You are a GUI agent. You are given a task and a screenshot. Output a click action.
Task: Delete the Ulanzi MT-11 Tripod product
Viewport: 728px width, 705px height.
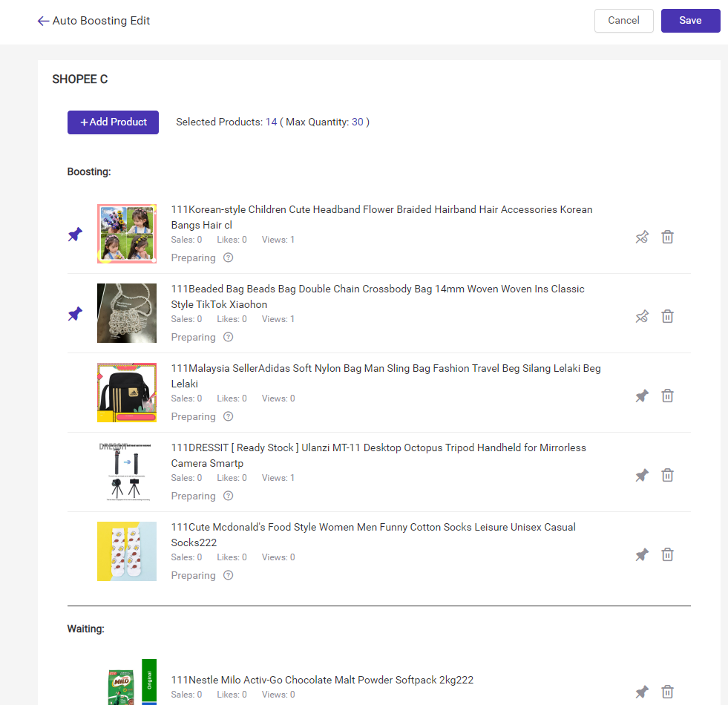(668, 476)
